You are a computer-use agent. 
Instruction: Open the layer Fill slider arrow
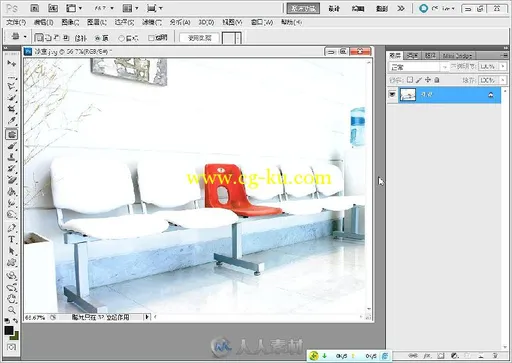[x=503, y=80]
